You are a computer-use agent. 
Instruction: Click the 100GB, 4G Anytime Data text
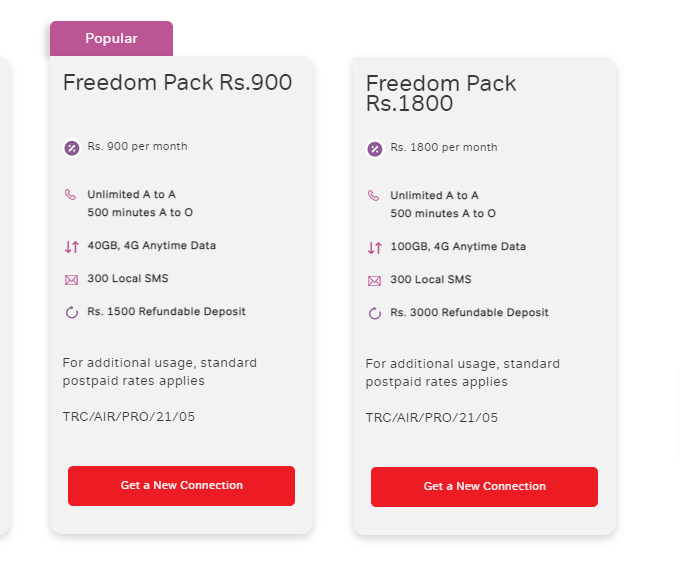(458, 246)
